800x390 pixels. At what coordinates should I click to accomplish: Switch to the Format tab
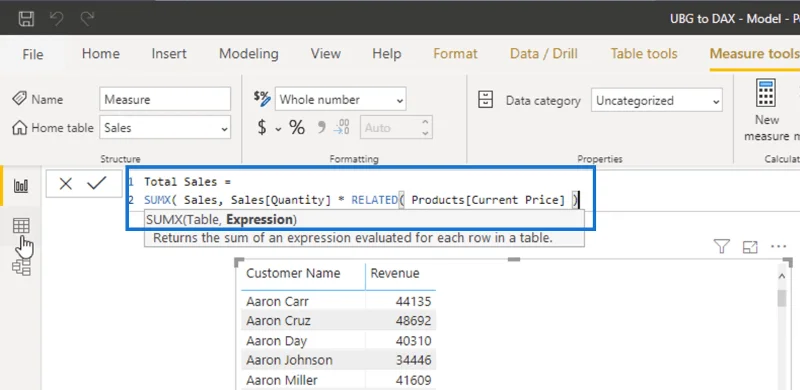click(x=455, y=54)
